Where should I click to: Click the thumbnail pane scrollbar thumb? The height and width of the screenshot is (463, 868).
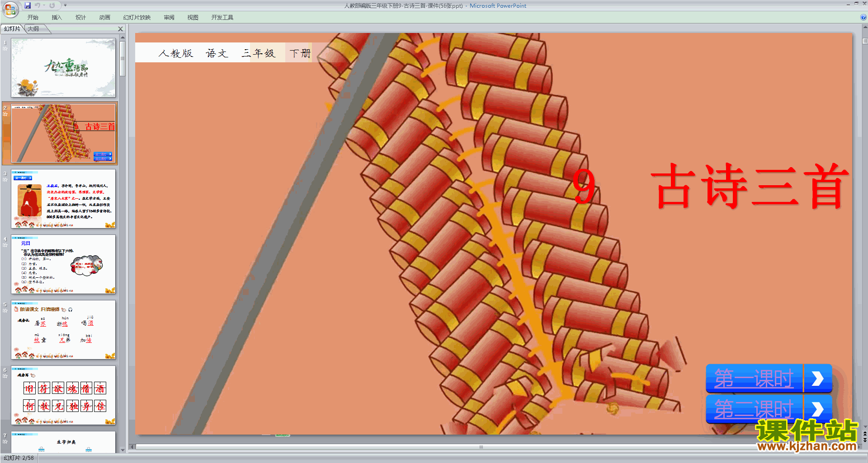[x=123, y=59]
